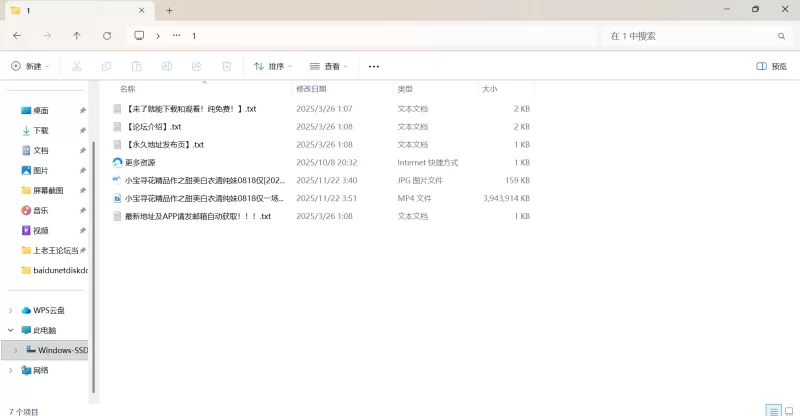Viewport: 800px width, 416px height.
Task: Open the 上老王论坛 folder in sidebar
Action: point(50,250)
